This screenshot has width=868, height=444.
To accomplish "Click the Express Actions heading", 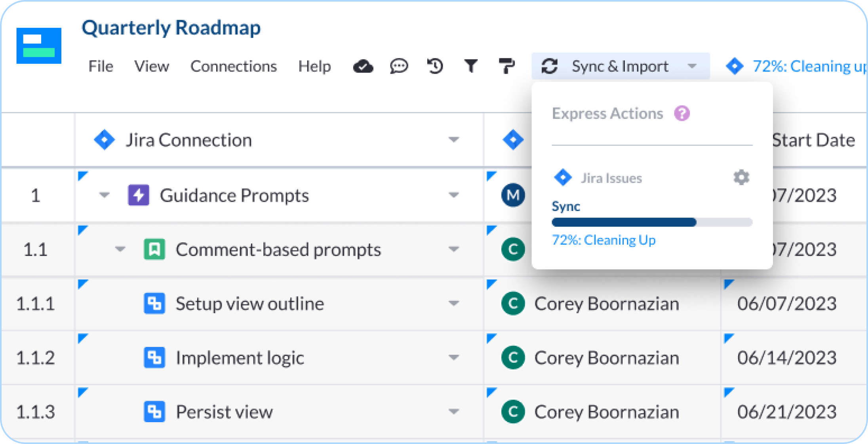I will (x=607, y=114).
